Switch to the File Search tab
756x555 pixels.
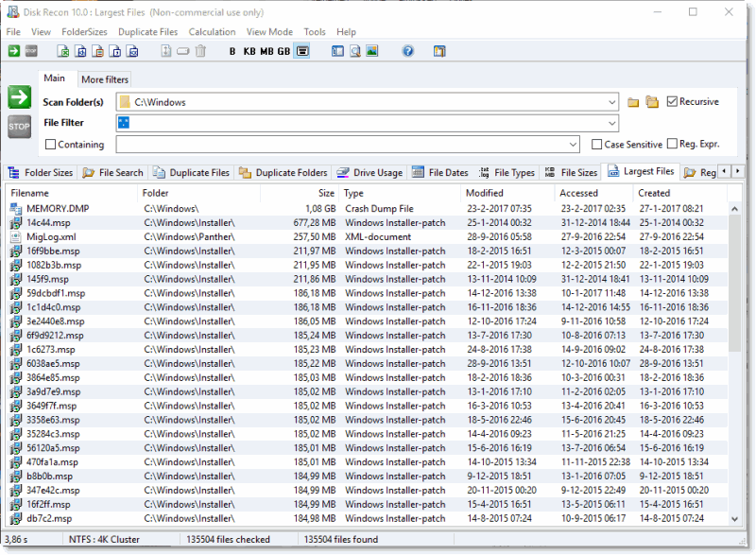tap(112, 173)
